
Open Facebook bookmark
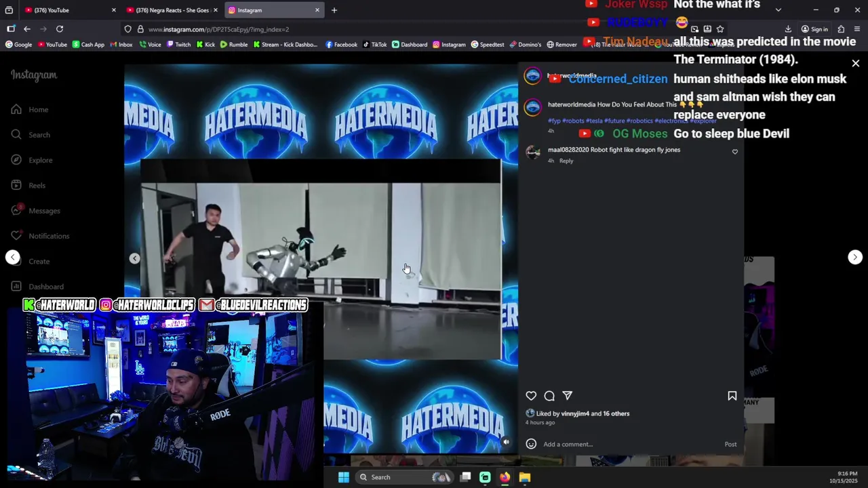click(341, 45)
